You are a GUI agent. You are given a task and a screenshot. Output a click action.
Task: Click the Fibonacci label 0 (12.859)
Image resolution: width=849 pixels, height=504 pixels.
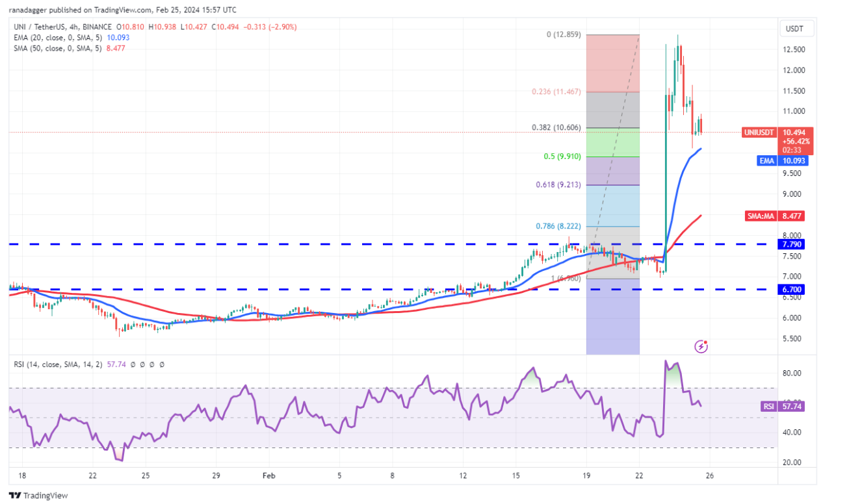pyautogui.click(x=563, y=34)
